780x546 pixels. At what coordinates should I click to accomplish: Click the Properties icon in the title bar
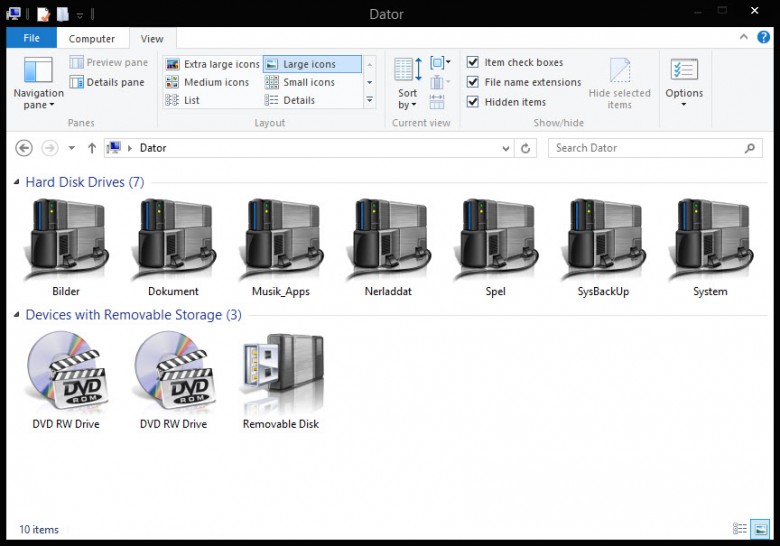point(44,14)
